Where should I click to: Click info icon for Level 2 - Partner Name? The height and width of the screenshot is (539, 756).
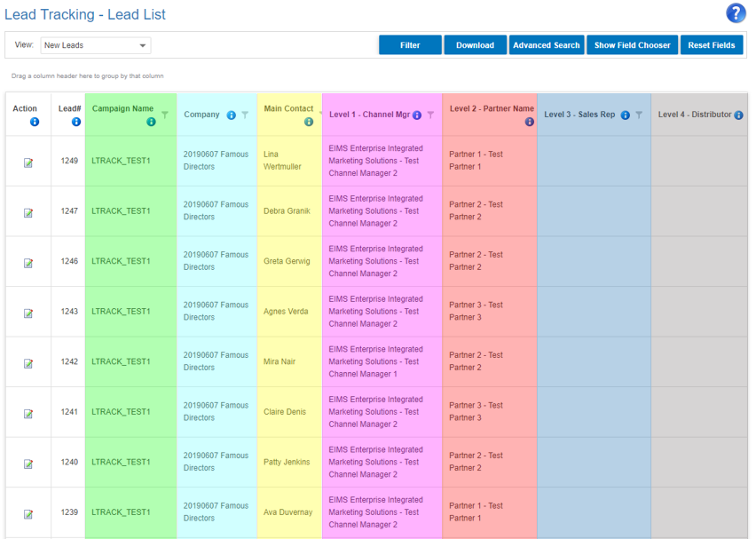pos(530,122)
